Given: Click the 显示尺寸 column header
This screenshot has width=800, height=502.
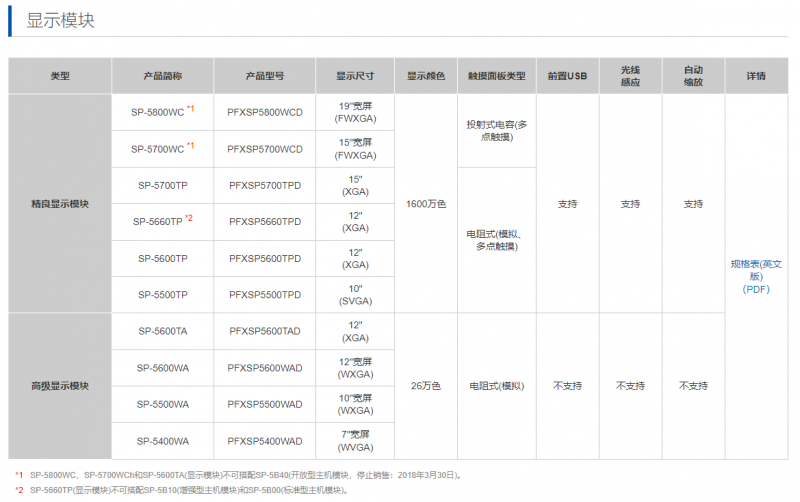Looking at the screenshot, I should pos(355,76).
